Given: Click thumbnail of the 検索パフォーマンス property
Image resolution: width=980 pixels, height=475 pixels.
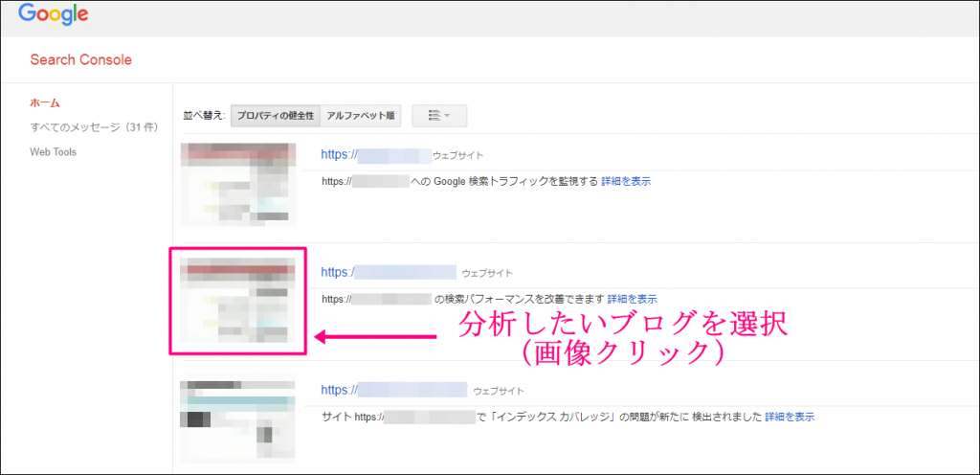Looking at the screenshot, I should click(x=238, y=301).
